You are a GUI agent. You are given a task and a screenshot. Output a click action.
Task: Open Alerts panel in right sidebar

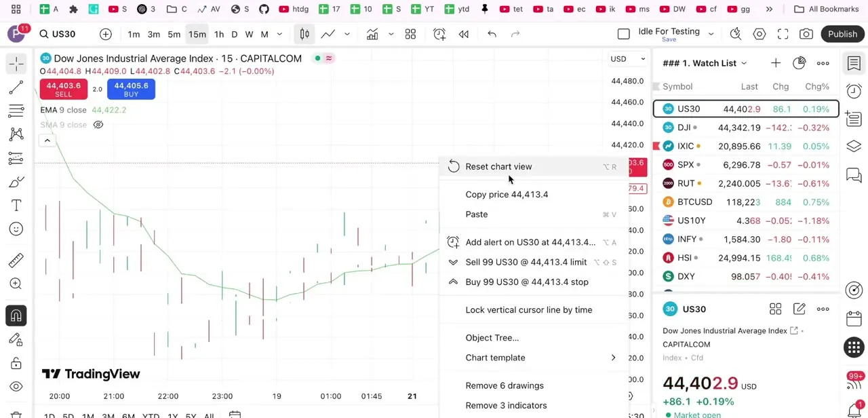tap(854, 91)
